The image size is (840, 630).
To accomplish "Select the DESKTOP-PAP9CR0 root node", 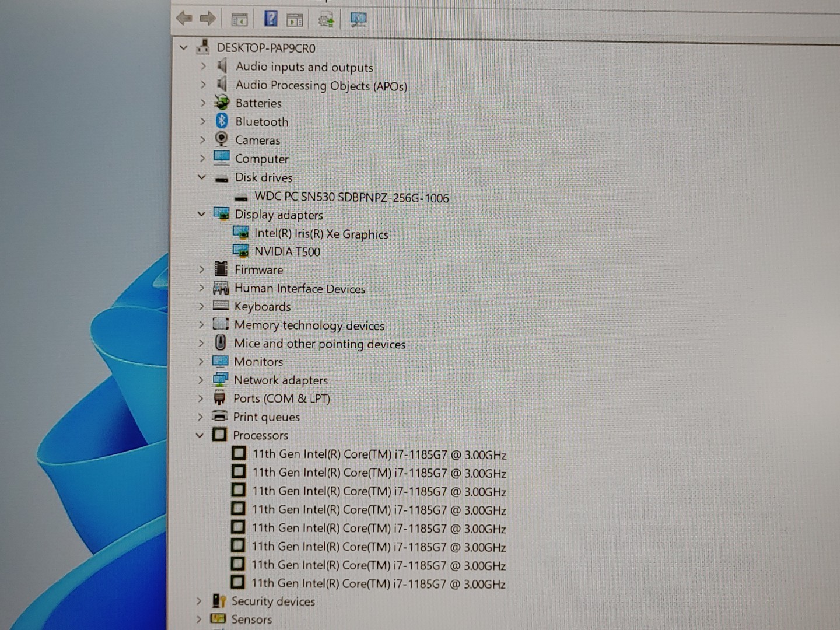I will (266, 48).
